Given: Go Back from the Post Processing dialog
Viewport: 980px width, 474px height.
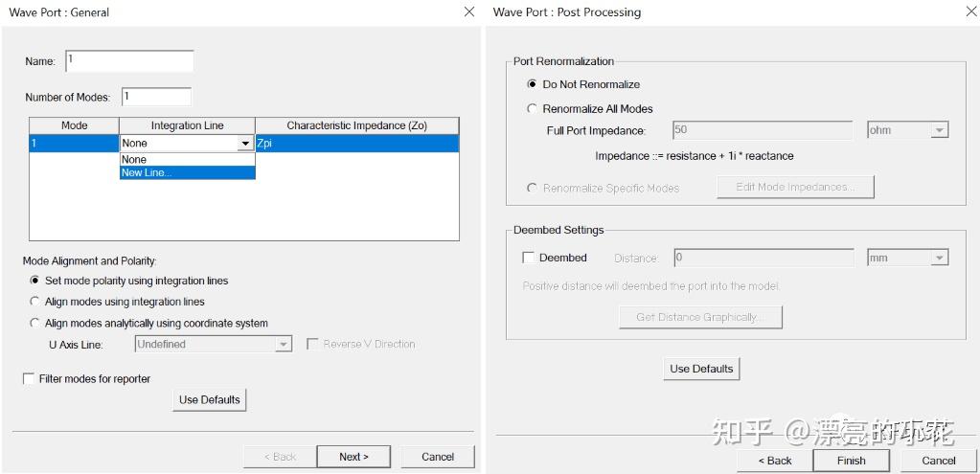Looking at the screenshot, I should (775, 461).
